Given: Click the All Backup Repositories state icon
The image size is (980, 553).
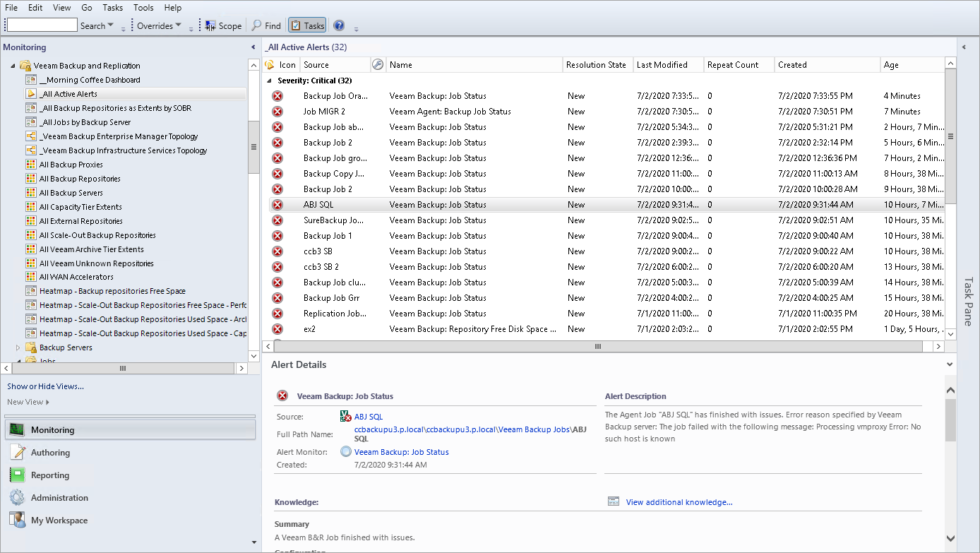Looking at the screenshot, I should (31, 179).
